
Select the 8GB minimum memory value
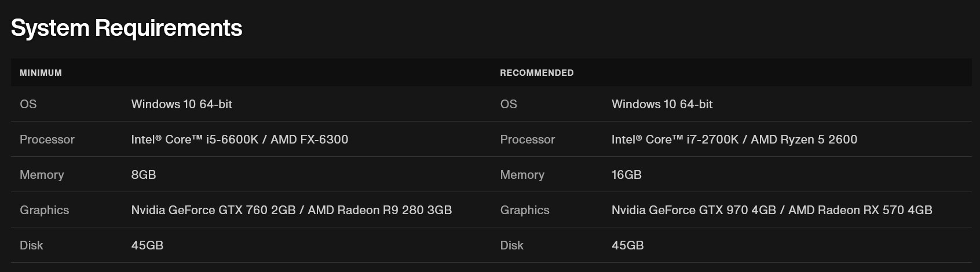coord(144,175)
